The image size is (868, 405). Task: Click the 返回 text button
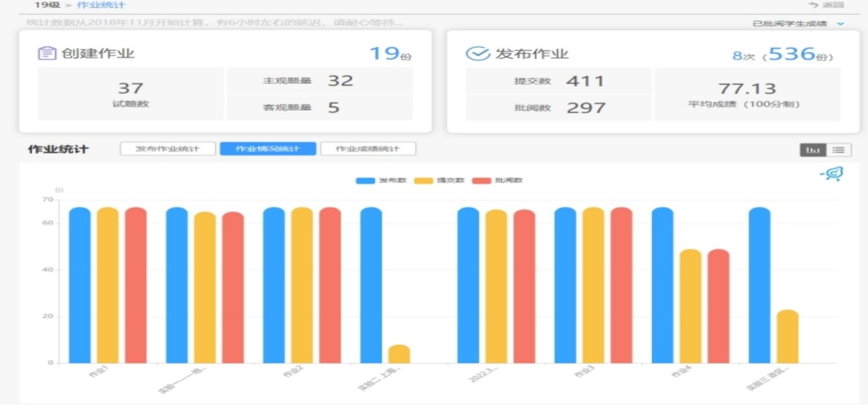pos(833,5)
